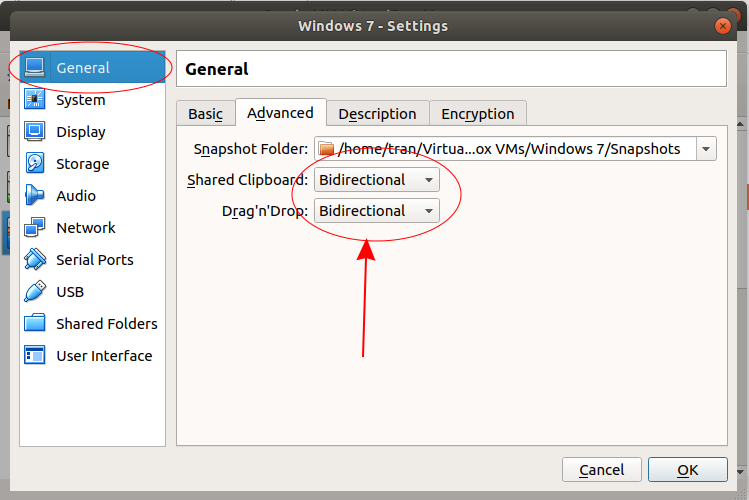Open the Audio speaker icon
Viewport: 749px width, 500px height.
pos(35,195)
